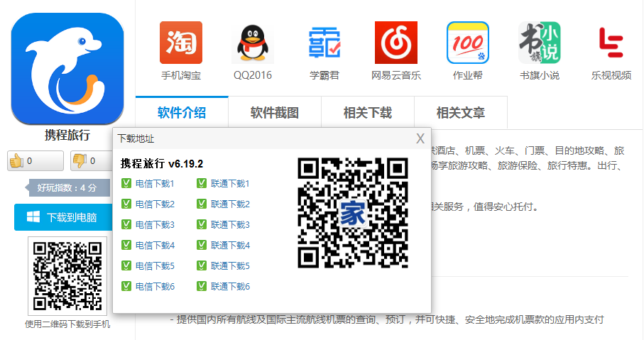
Task: Click the 电信下载4 link
Action: 155,245
